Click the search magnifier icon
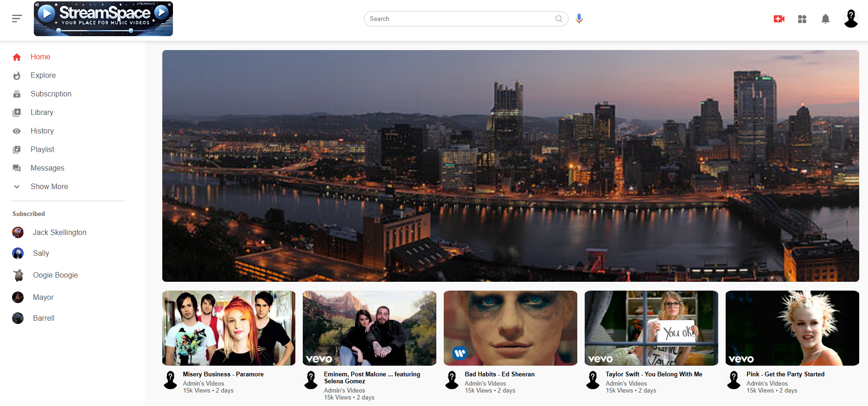This screenshot has height=406, width=868. click(559, 19)
